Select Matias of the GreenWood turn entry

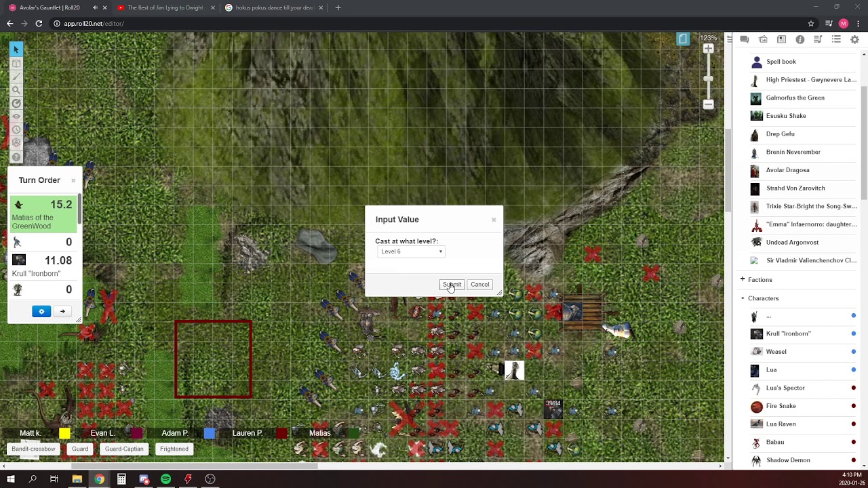point(43,214)
